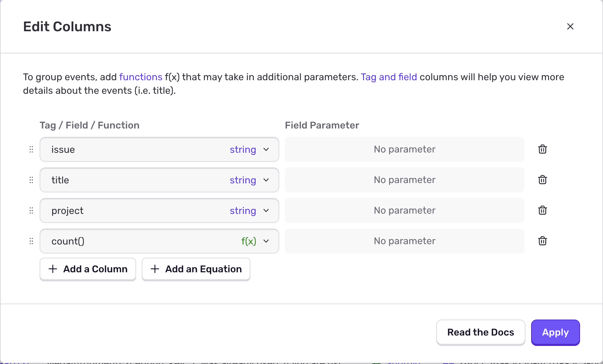Remove the count() column with trash icon
The width and height of the screenshot is (603, 364).
pyautogui.click(x=543, y=241)
